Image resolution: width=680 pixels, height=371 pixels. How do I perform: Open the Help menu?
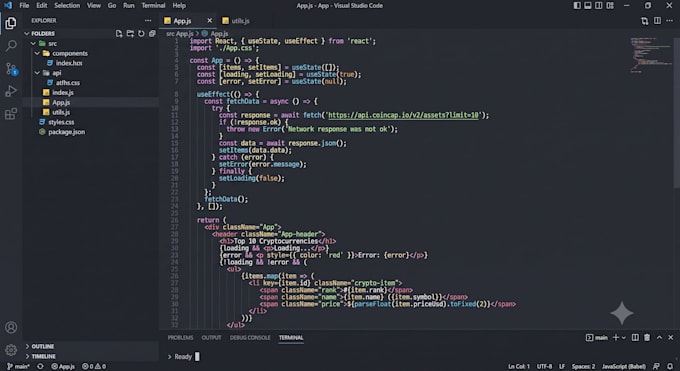click(x=179, y=6)
